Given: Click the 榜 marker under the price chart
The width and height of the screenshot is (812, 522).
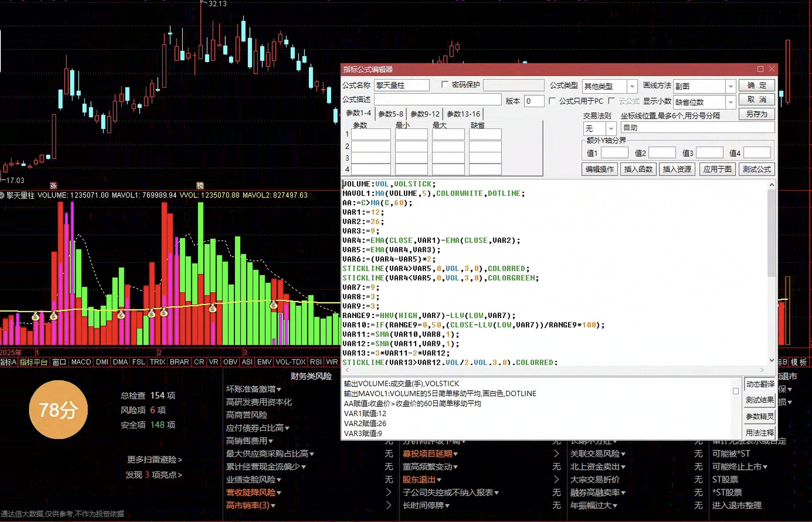Looking at the screenshot, I should (200, 185).
